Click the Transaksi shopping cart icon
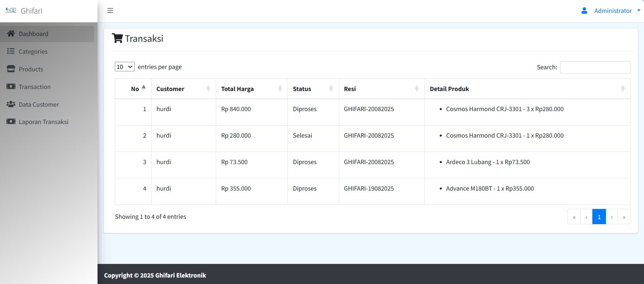The height and width of the screenshot is (284, 644). click(117, 38)
